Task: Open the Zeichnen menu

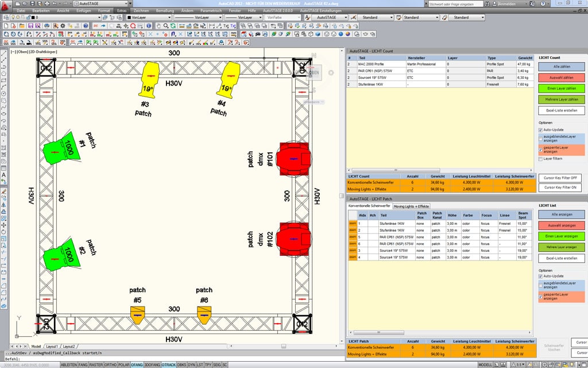Action: 141,10
